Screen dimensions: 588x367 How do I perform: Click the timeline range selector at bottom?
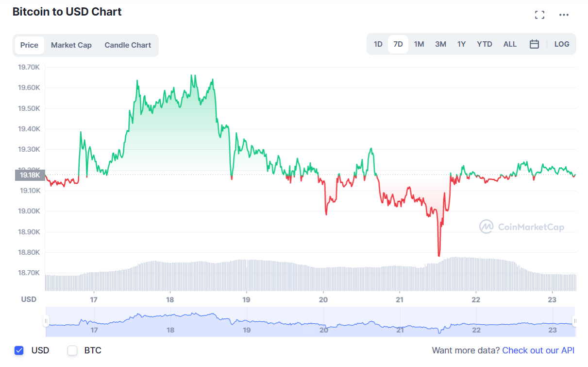[311, 321]
